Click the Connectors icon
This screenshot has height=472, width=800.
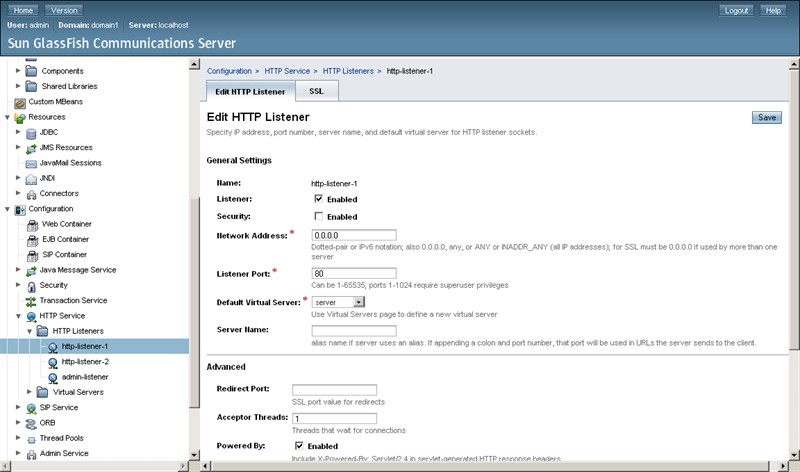(x=31, y=194)
